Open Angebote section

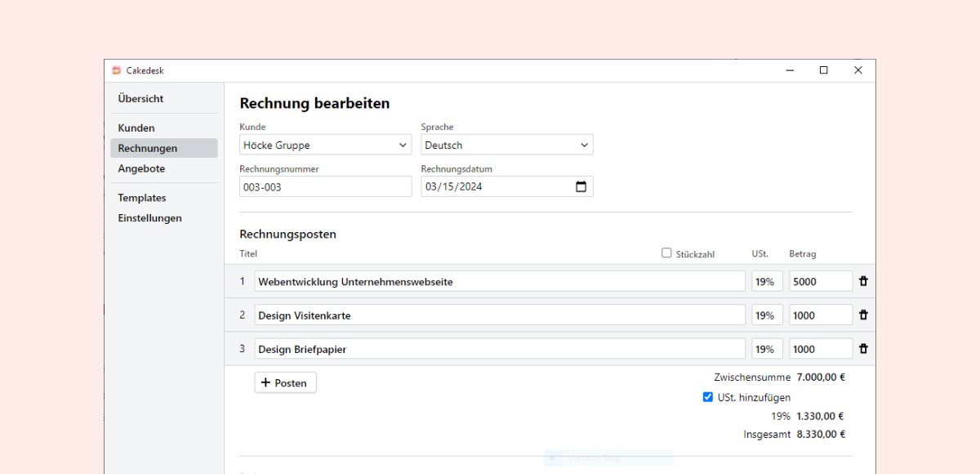tap(141, 168)
